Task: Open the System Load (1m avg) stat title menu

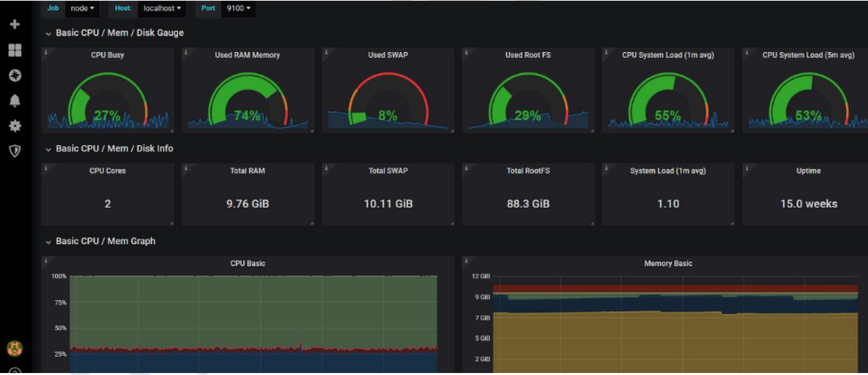Action: point(668,171)
